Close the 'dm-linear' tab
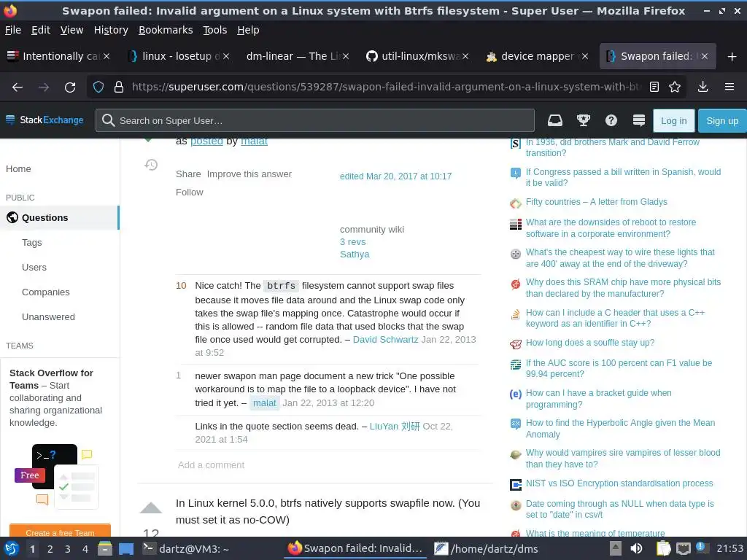Viewport: 747px width, 560px height. coord(346,56)
